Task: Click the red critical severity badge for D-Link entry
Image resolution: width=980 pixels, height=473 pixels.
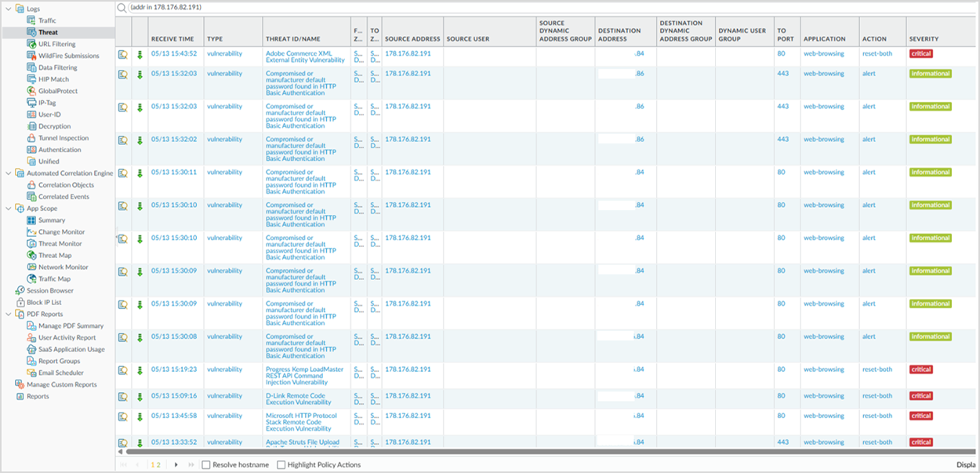Action: pyautogui.click(x=921, y=396)
